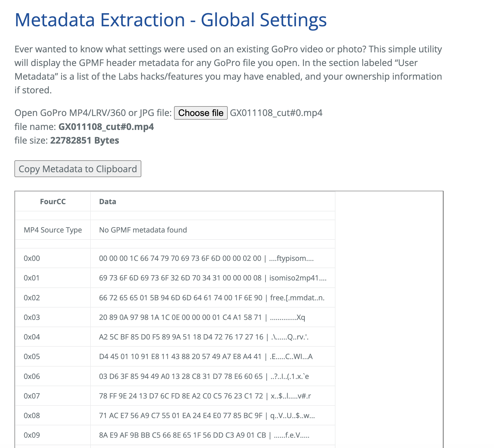Click the Metadata Extraction page heading

(170, 20)
